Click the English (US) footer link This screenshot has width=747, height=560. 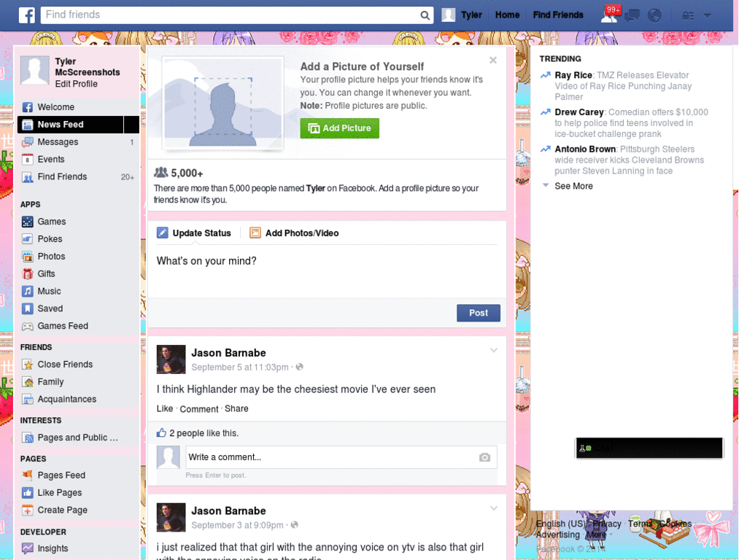(x=561, y=524)
